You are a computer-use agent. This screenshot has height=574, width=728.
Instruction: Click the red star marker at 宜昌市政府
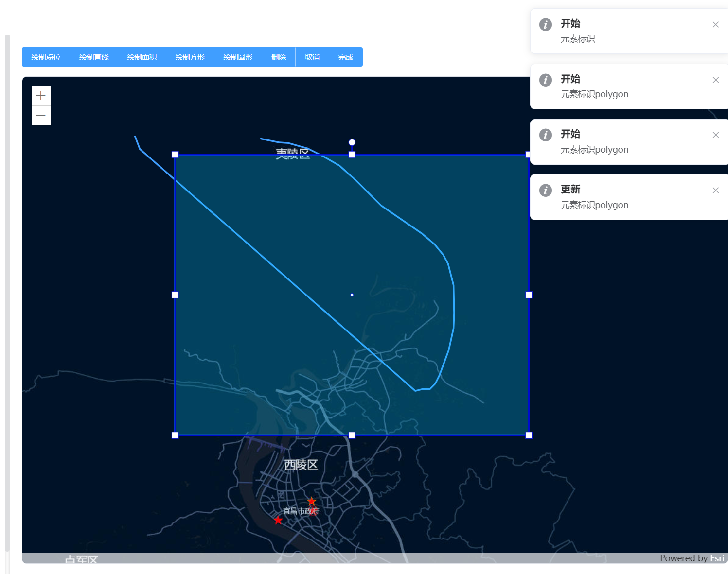pos(312,501)
